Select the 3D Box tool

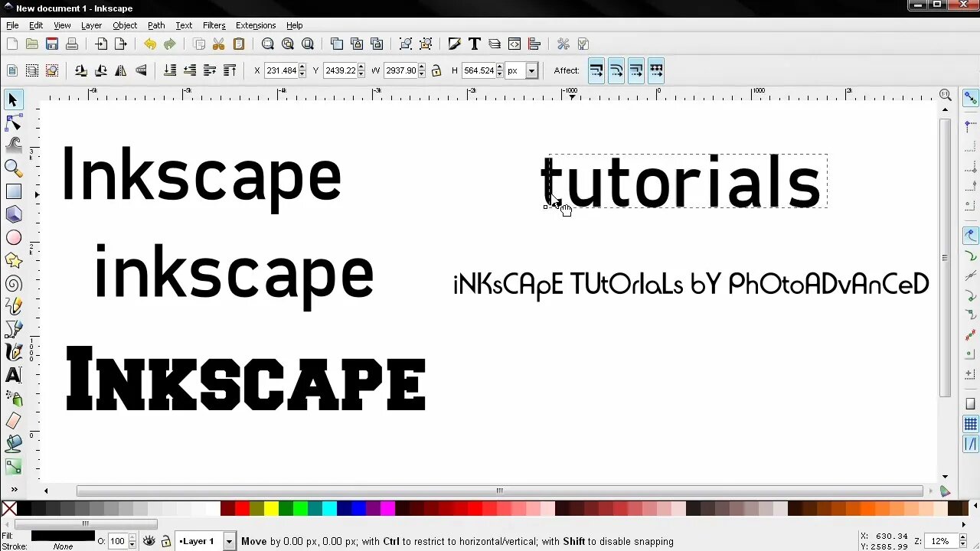coord(13,214)
